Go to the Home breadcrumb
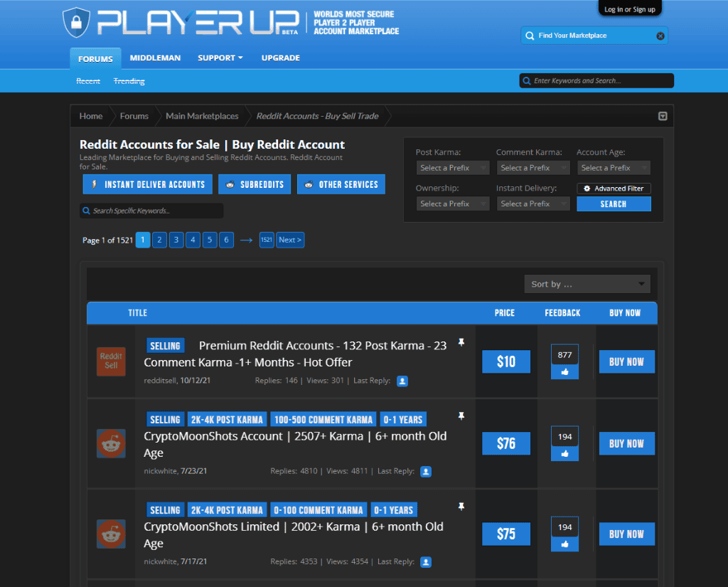Viewport: 728px width, 587px height. click(91, 116)
